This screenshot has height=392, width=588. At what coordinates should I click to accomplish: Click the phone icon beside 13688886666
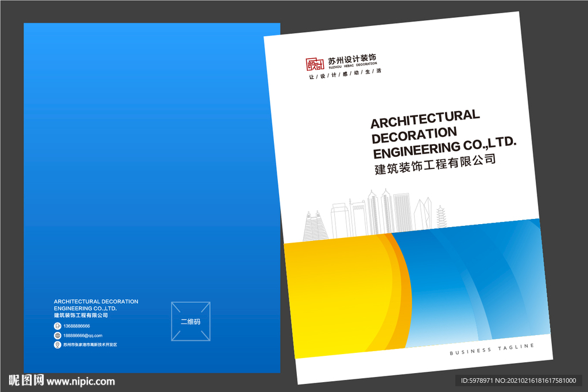(57, 326)
